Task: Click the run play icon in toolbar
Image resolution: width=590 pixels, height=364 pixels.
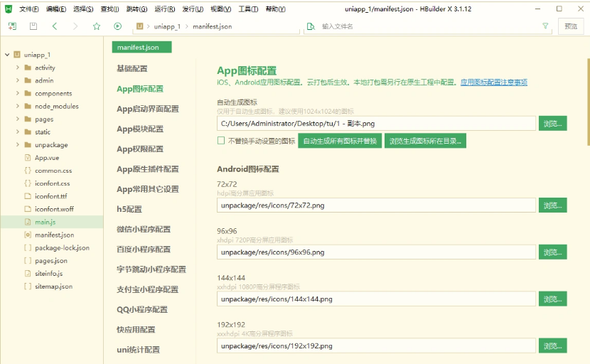Action: coord(117,26)
